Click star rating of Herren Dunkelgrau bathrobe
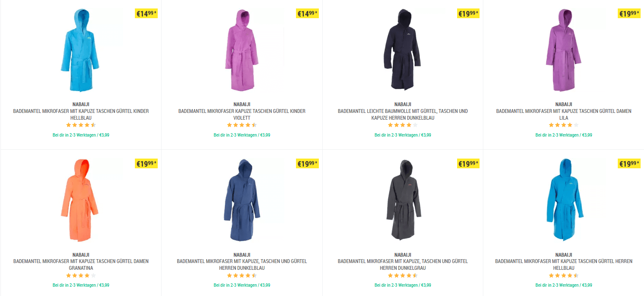The image size is (644, 296). pos(403,275)
